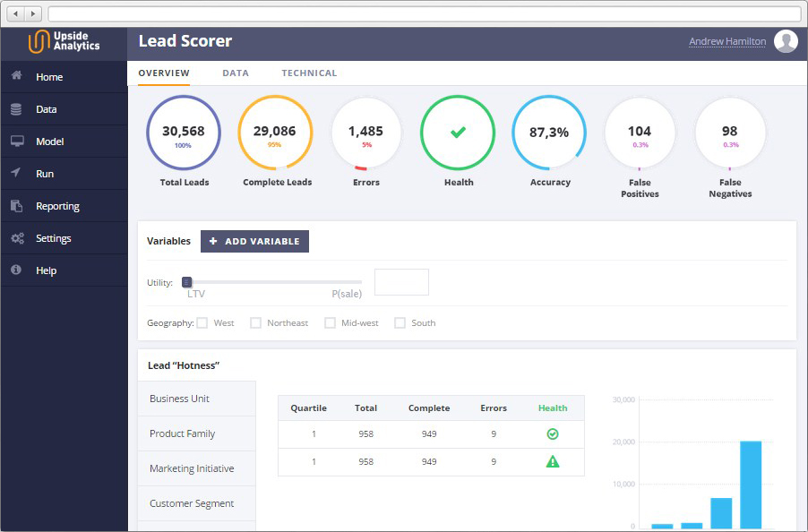Click green check health icon in first table row
The height and width of the screenshot is (532, 808).
click(x=553, y=434)
